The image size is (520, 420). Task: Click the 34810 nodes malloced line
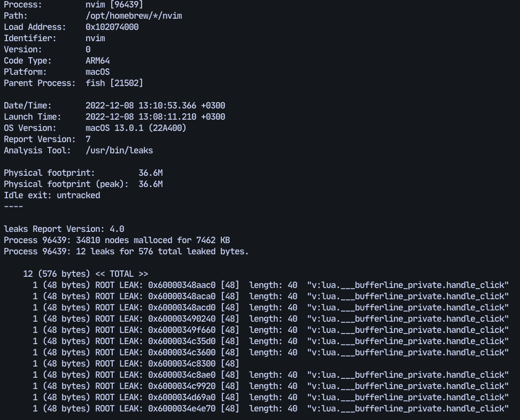click(117, 240)
